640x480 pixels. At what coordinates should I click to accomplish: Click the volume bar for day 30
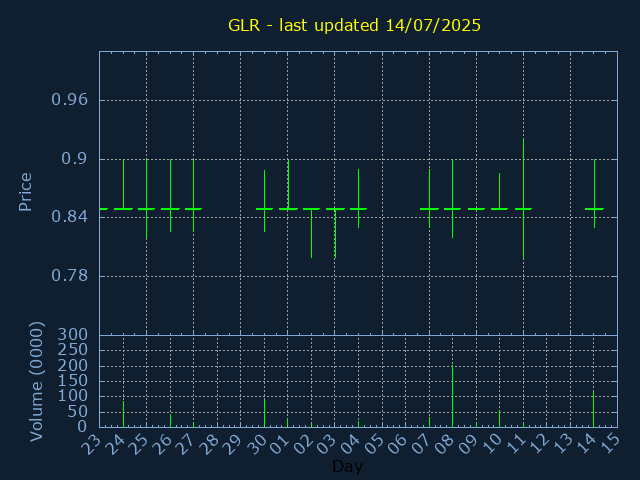(264, 413)
